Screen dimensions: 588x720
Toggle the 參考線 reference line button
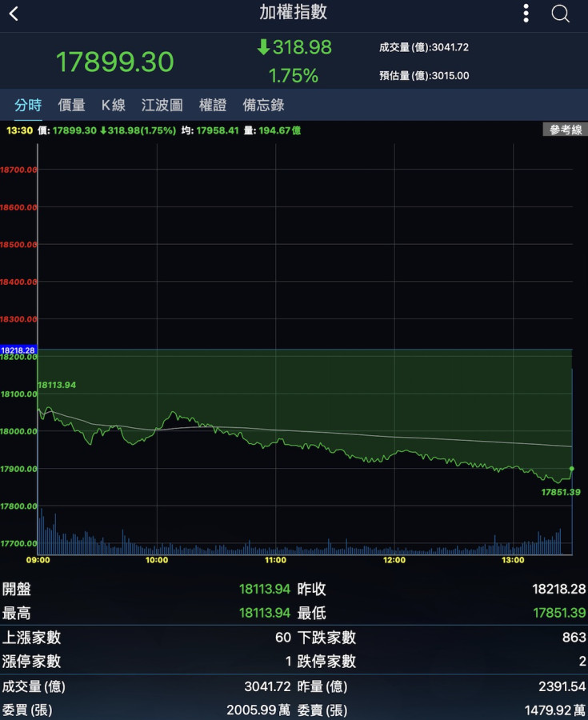pyautogui.click(x=565, y=130)
